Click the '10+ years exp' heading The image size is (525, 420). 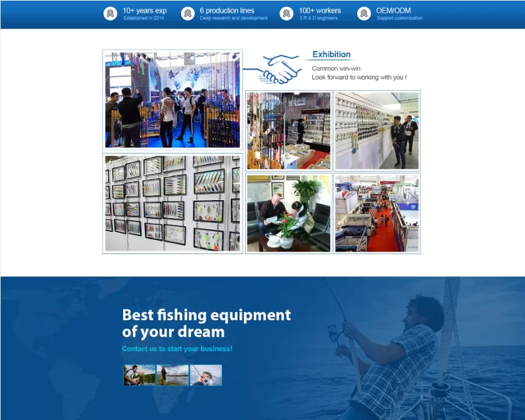click(x=145, y=11)
